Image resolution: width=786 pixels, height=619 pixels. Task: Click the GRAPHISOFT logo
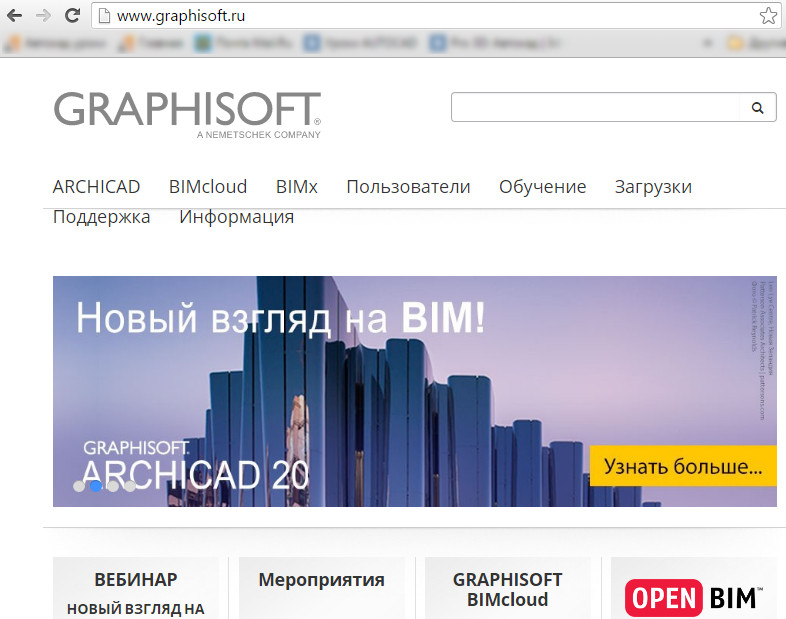[187, 115]
